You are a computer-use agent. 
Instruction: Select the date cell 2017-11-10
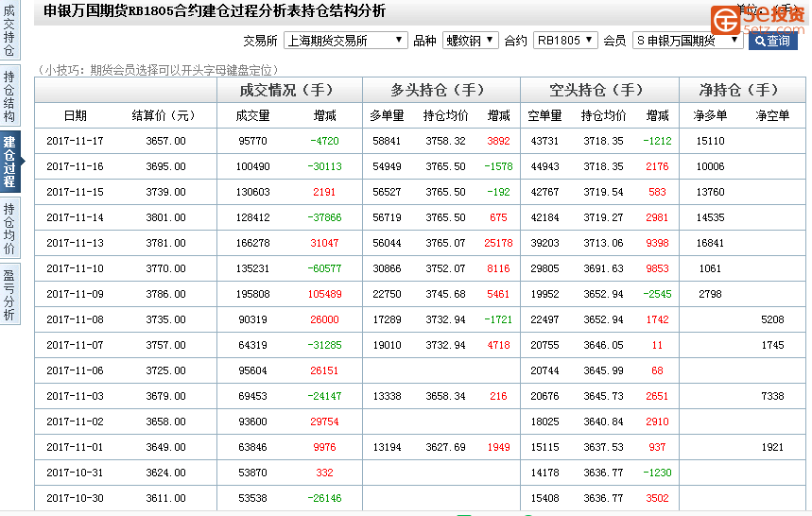(x=75, y=268)
